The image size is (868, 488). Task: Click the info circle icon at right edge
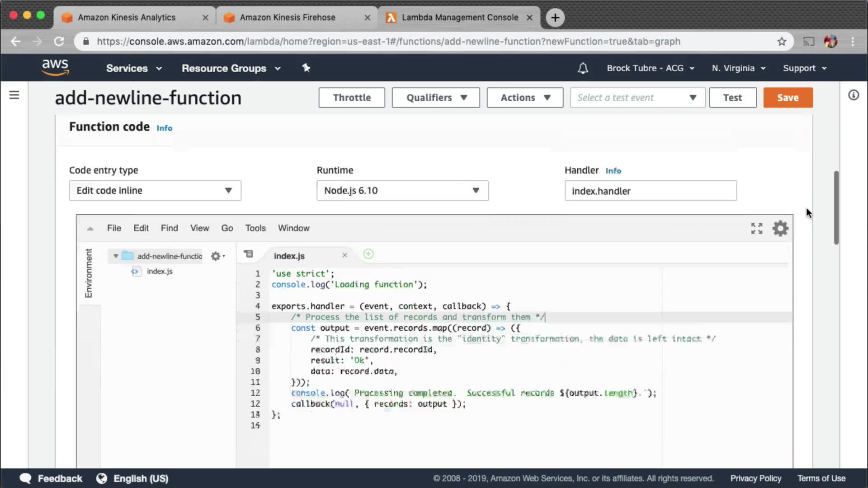[853, 95]
